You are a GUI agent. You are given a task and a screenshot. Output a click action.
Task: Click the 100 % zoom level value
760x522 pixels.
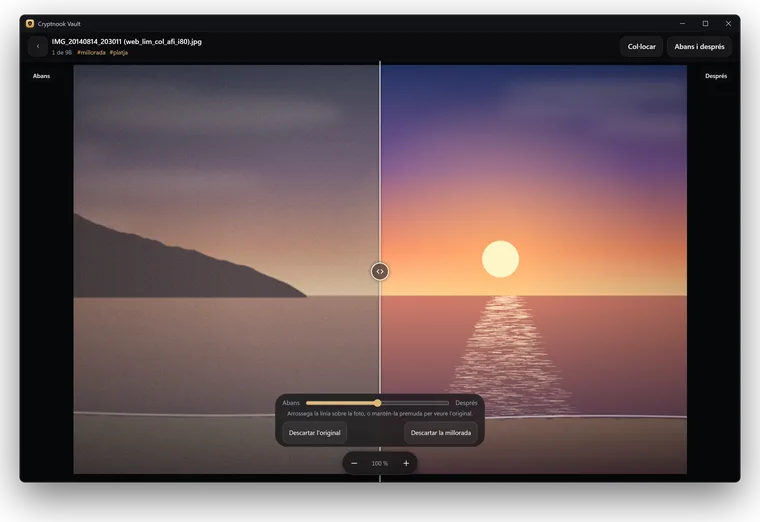(380, 463)
